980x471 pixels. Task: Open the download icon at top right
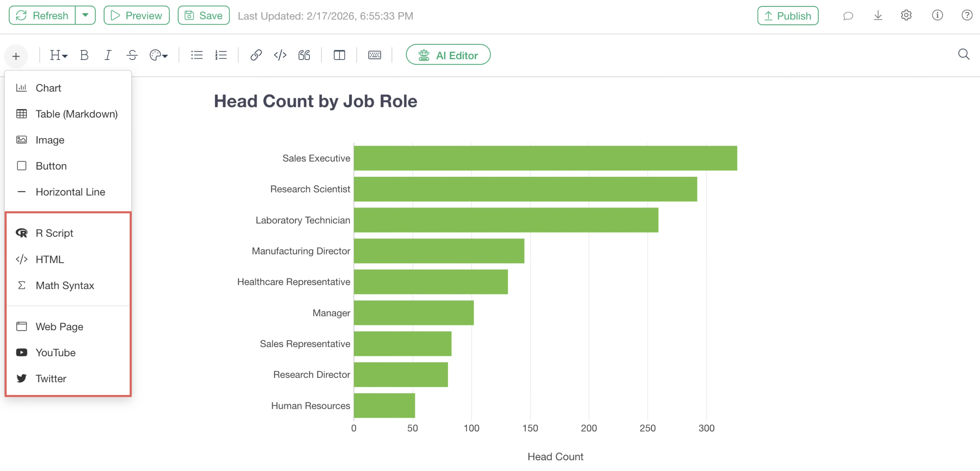pos(878,16)
